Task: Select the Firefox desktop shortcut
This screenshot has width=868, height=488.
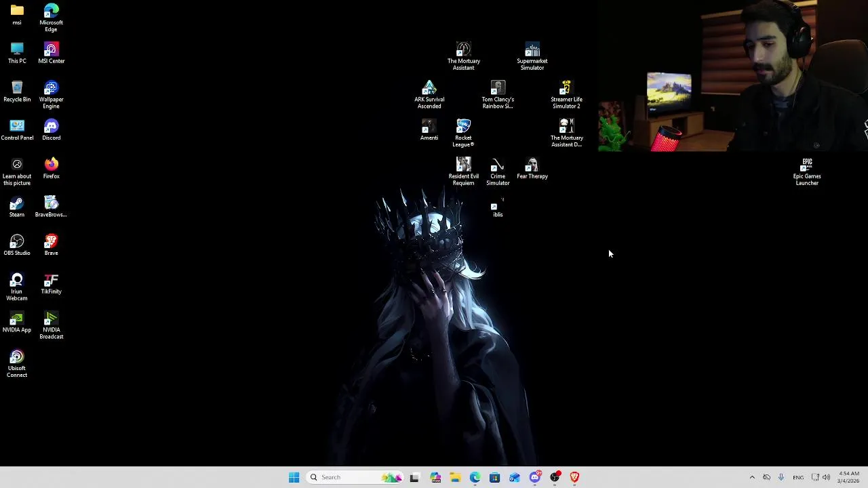Action: click(51, 168)
